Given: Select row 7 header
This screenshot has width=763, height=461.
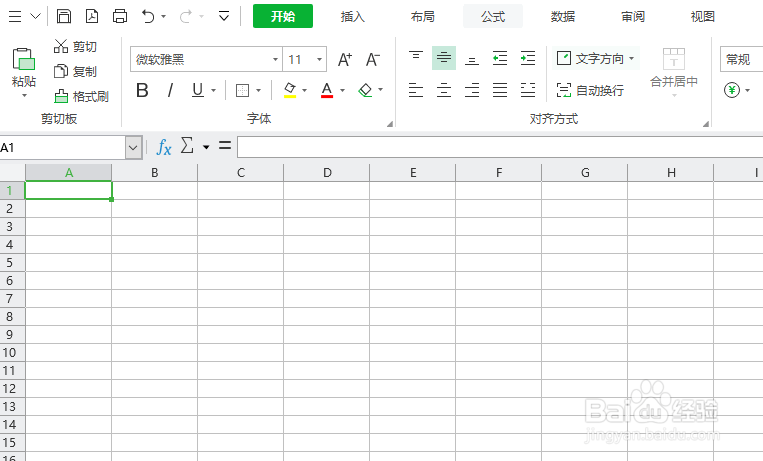Looking at the screenshot, I should pos(12,298).
